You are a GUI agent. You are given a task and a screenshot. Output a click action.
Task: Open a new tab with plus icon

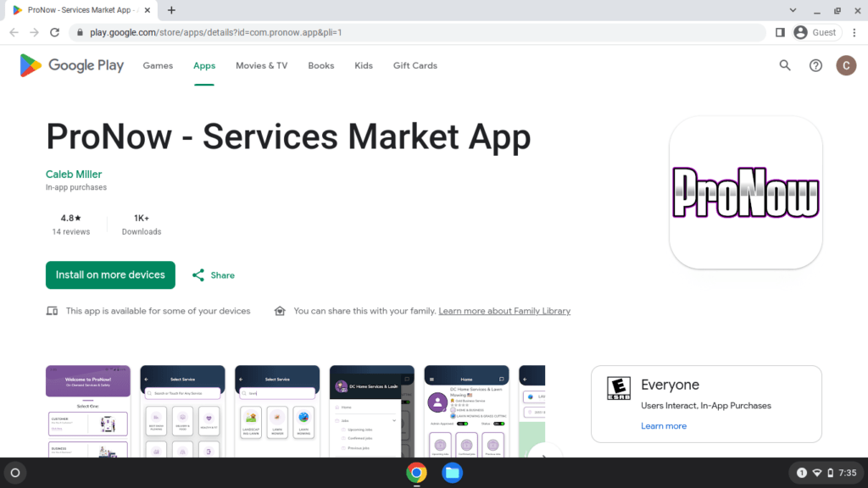(x=171, y=10)
